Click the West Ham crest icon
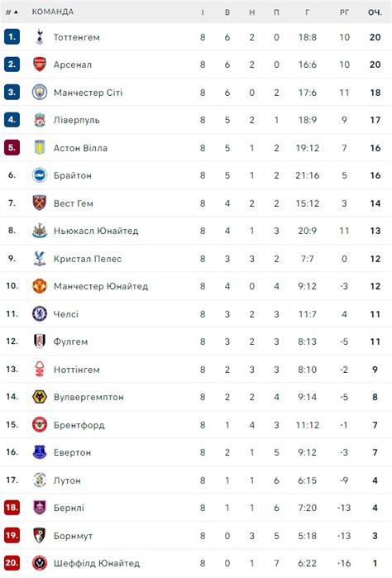The height and width of the screenshot is (578, 392). (x=40, y=203)
